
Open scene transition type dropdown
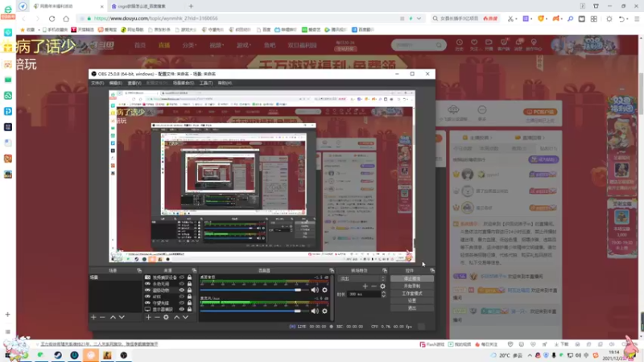pos(361,278)
